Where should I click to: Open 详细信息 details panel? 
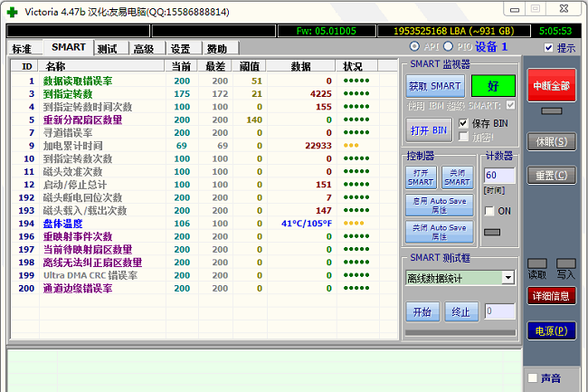click(551, 295)
